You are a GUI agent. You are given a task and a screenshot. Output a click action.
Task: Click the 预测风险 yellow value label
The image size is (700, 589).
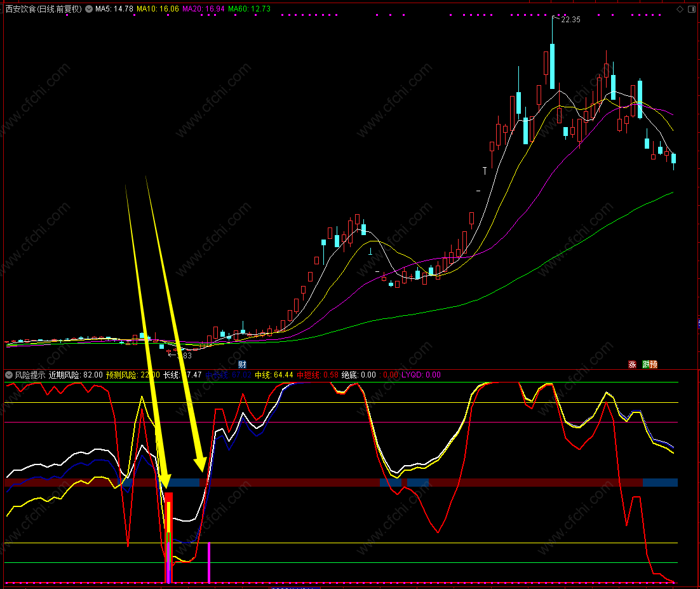133,375
